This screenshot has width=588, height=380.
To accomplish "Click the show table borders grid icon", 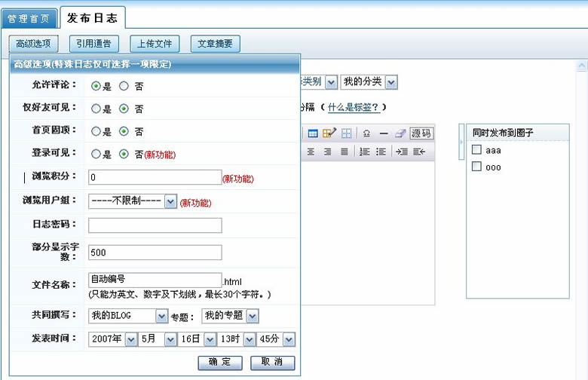I will coord(346,133).
